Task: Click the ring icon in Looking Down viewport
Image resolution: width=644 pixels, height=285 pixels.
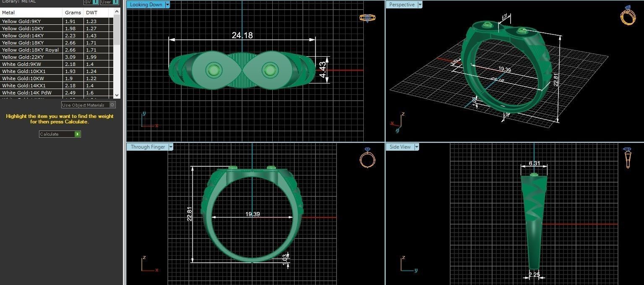Action: (x=367, y=18)
